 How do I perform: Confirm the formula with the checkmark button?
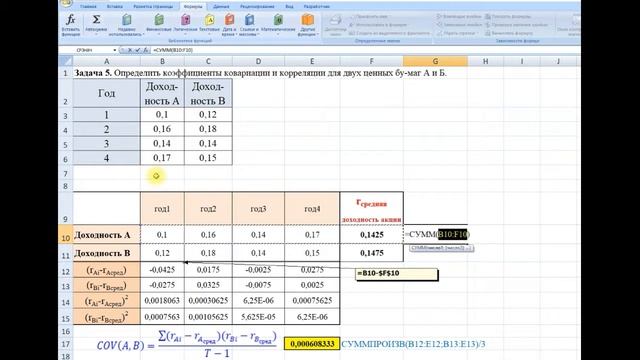click(138, 50)
